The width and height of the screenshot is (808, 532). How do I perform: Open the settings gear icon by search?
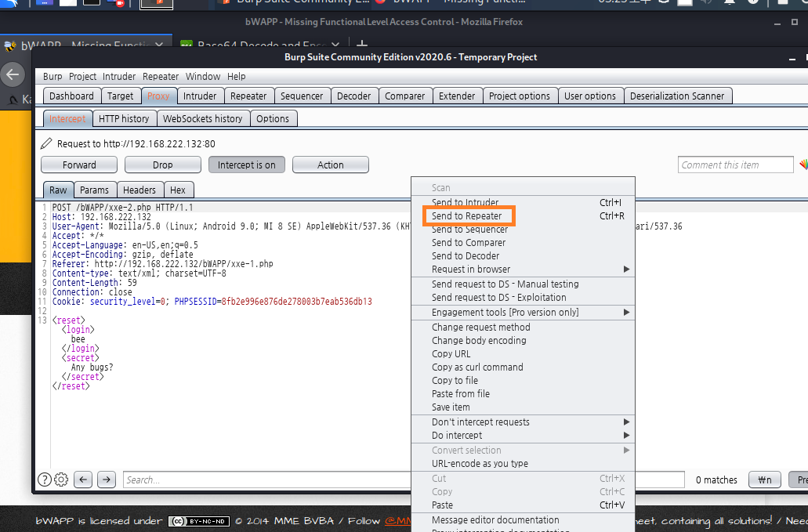click(61, 480)
